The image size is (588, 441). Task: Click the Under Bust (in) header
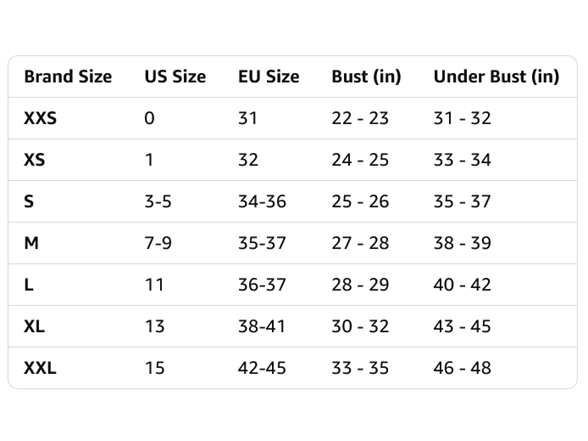point(496,76)
